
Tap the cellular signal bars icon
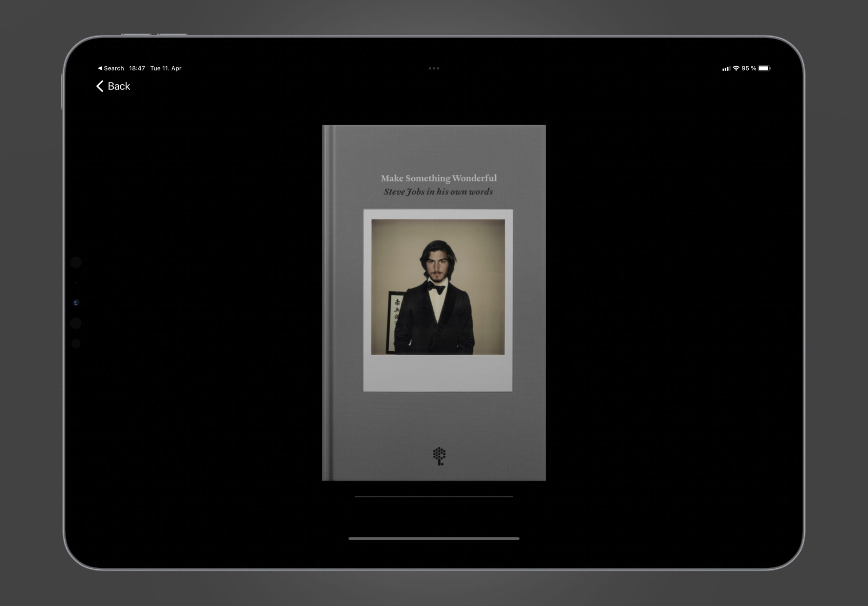(726, 69)
